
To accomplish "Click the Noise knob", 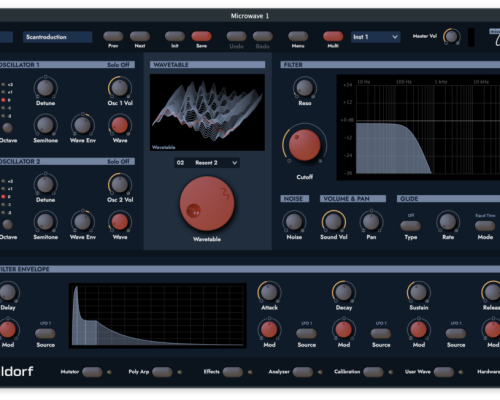I will [x=294, y=222].
